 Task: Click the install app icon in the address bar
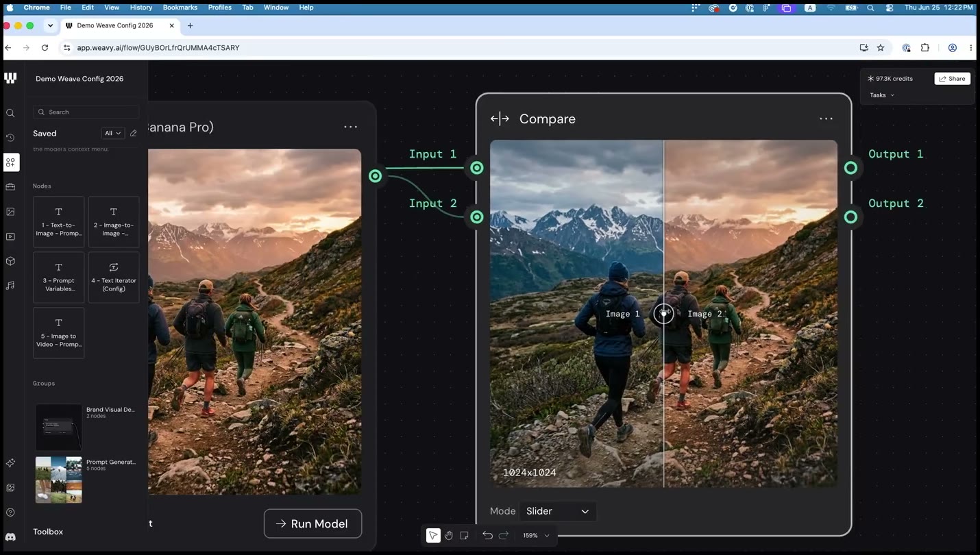(864, 48)
